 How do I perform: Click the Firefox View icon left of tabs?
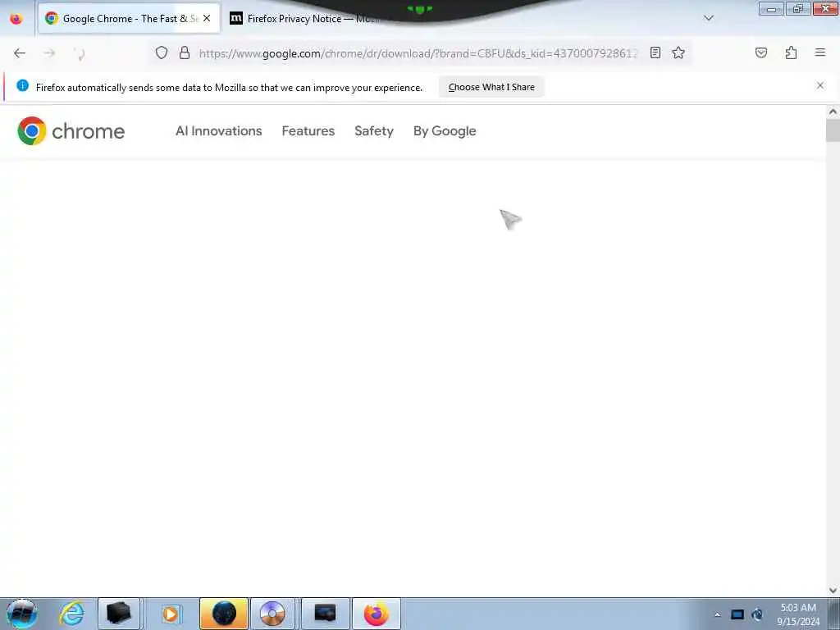coord(16,19)
